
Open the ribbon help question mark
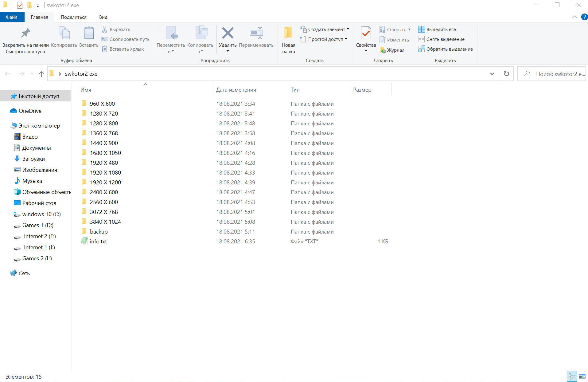[584, 17]
